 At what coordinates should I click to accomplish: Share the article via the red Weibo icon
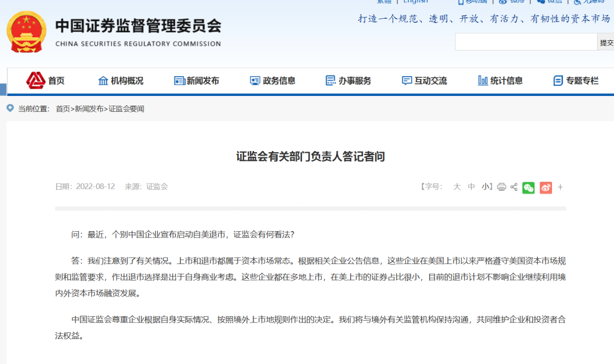pos(545,187)
